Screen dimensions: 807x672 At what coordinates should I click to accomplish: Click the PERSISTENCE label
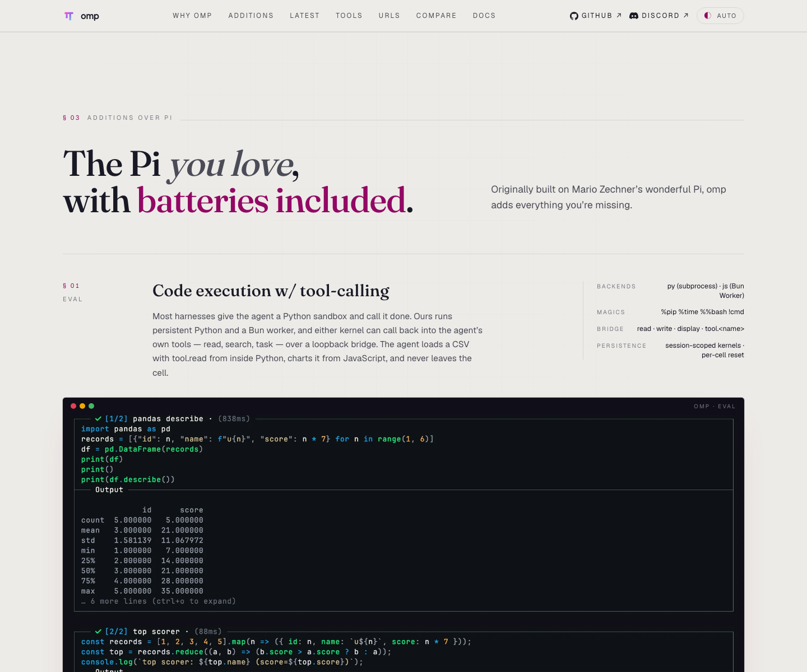pyautogui.click(x=622, y=346)
